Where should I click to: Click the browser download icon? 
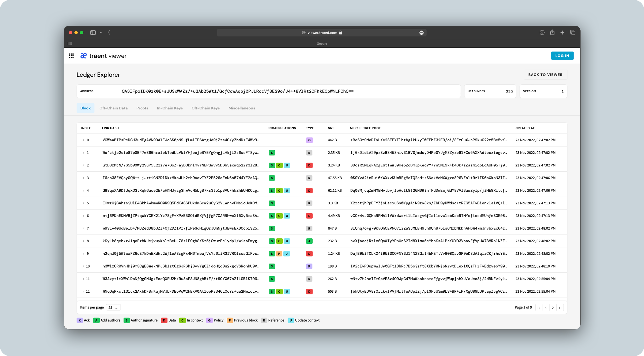pos(542,32)
